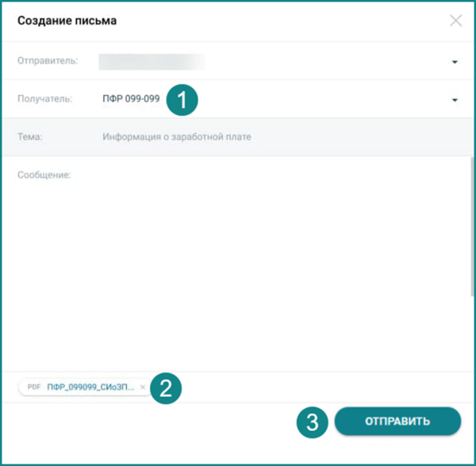Select the blurred sender value field
The image size is (476, 466).
point(152,62)
